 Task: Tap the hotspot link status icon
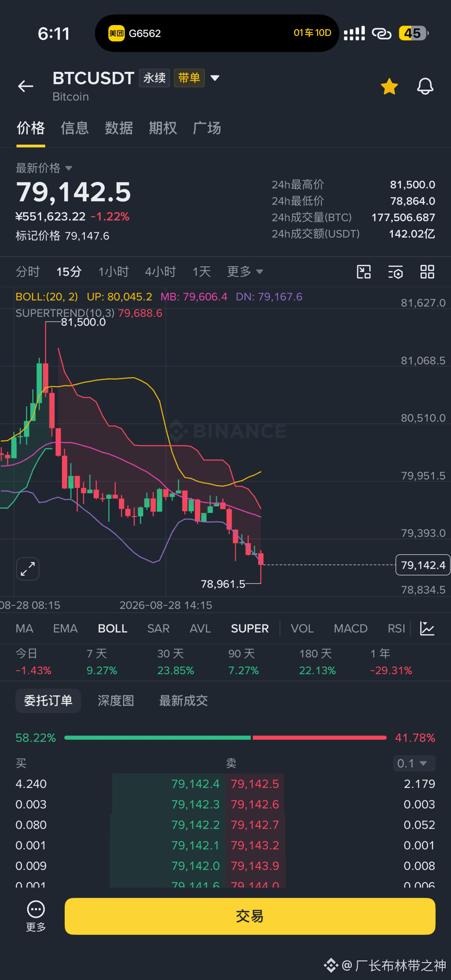coord(382,34)
